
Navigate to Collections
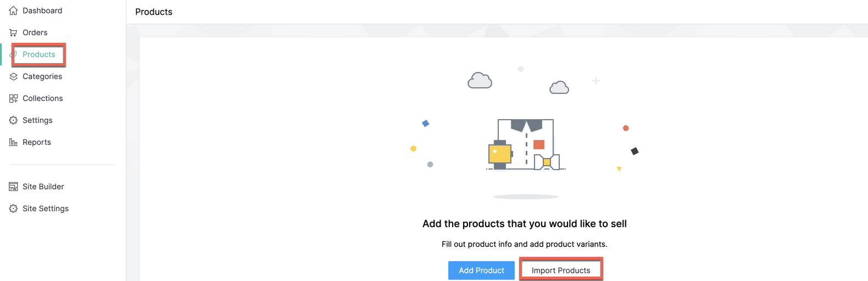click(x=42, y=98)
